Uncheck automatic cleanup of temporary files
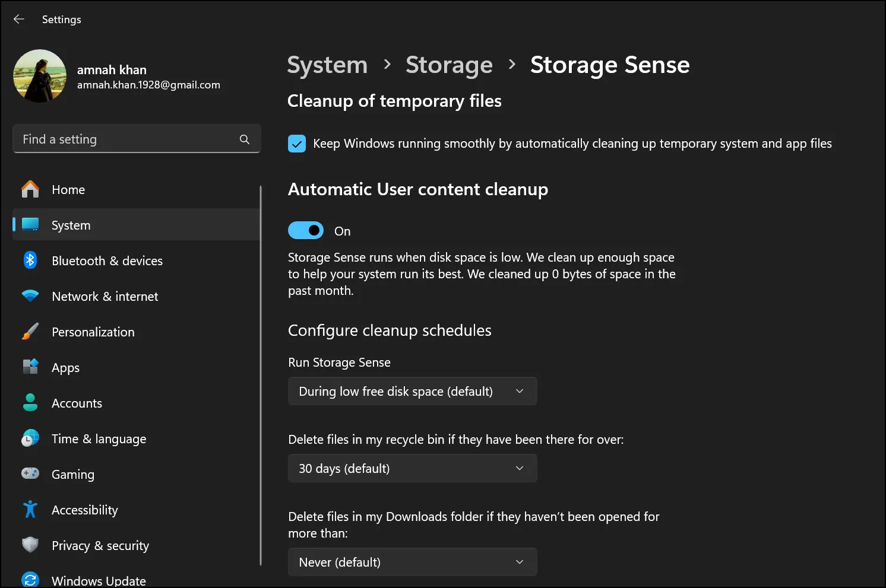This screenshot has height=588, width=886. point(296,143)
